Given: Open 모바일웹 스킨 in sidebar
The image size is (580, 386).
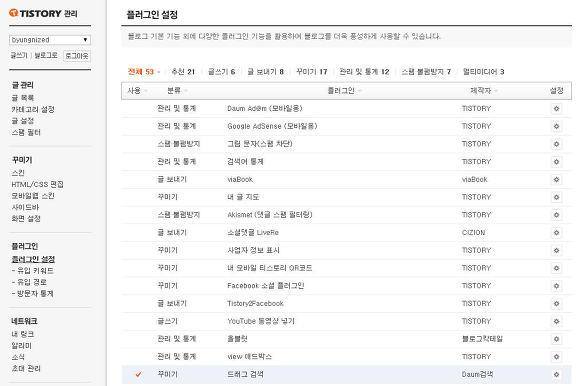Looking at the screenshot, I should [33, 196].
